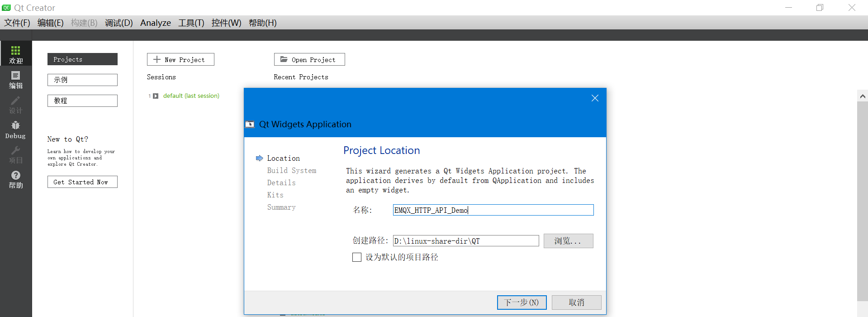868x317 pixels.
Task: Open the 示例 examples section
Action: click(82, 80)
